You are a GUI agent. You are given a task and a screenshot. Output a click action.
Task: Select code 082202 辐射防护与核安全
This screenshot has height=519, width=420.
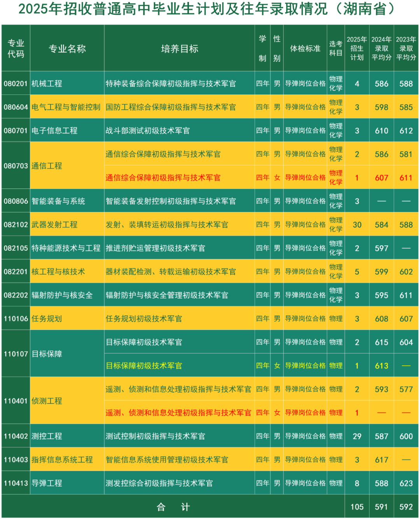click(x=16, y=295)
